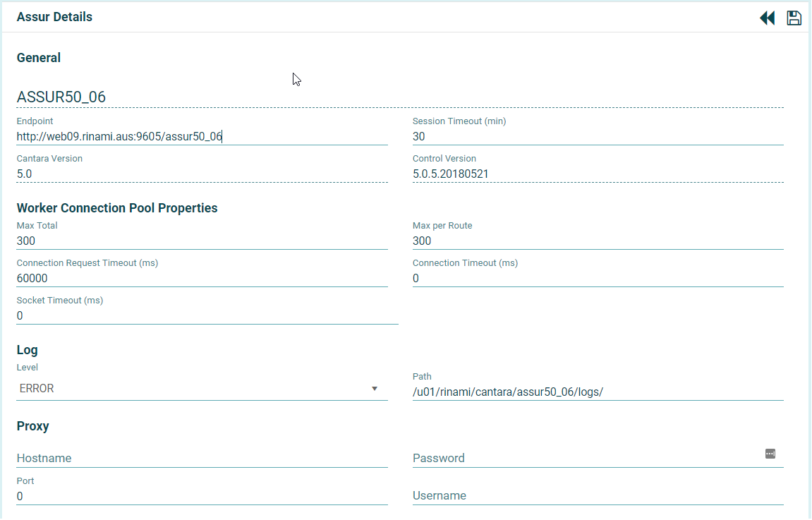Select the Cantara Version field
812x520 pixels.
click(202, 174)
